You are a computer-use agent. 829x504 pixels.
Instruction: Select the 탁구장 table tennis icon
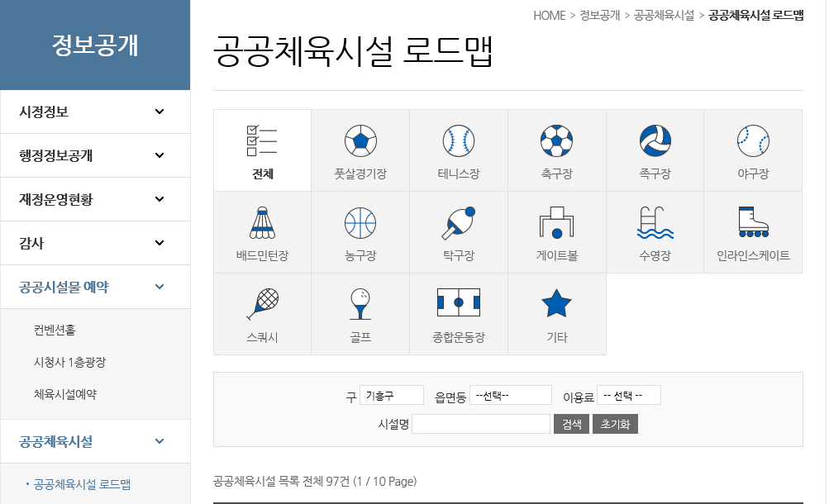(459, 223)
